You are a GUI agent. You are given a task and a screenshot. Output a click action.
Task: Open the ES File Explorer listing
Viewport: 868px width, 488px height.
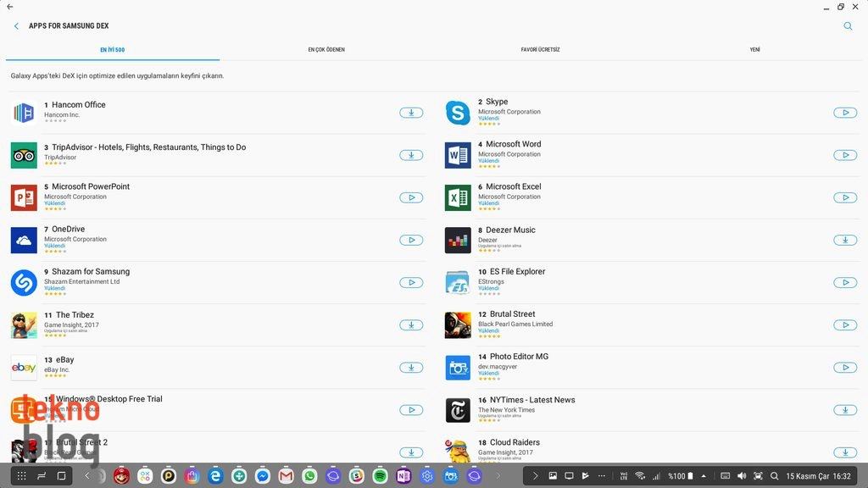[517, 272]
